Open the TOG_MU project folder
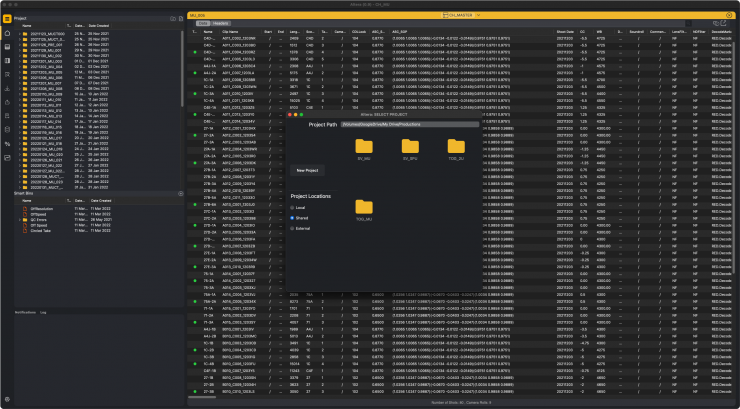This screenshot has width=740, height=409. (363, 208)
